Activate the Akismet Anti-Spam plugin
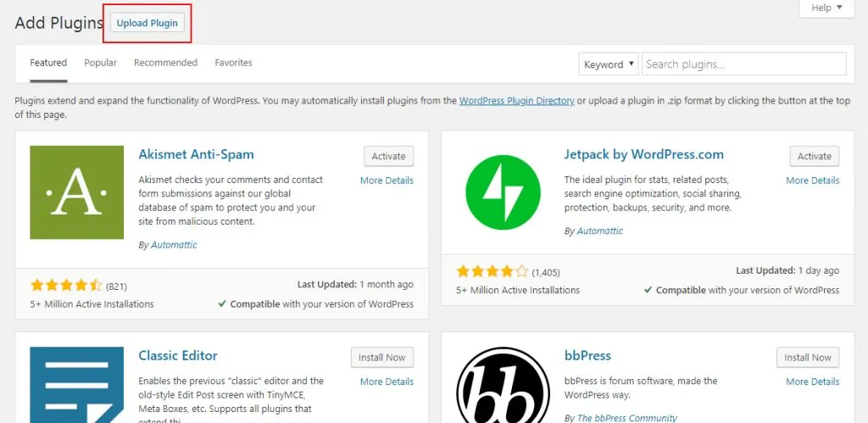The image size is (868, 423). pyautogui.click(x=388, y=156)
